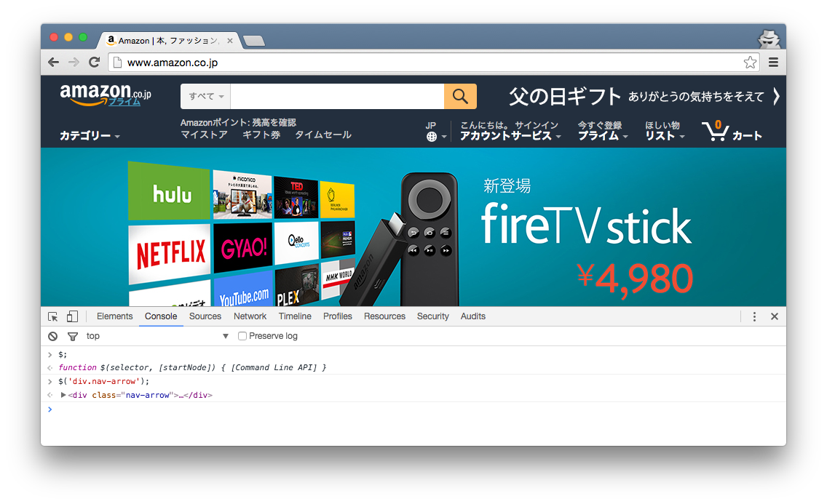
Task: Click the console filter funnel icon
Action: click(72, 336)
